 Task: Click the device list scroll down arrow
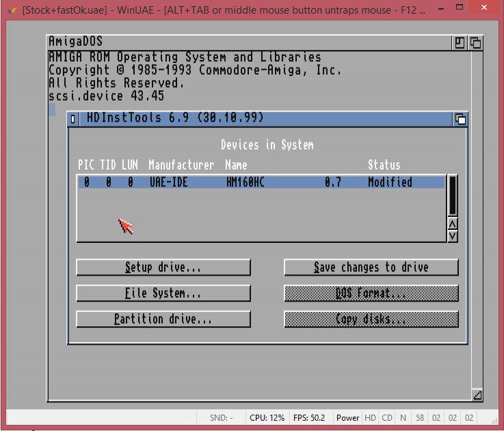[x=452, y=237]
